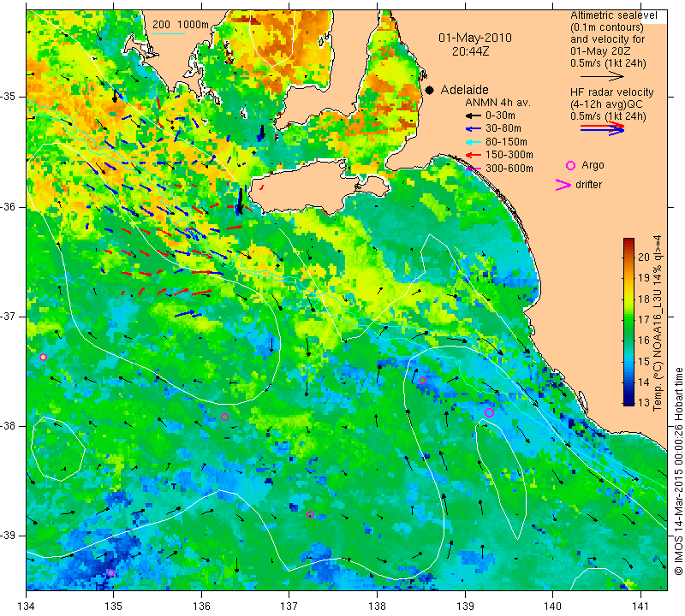Click Argo float marker near 37.6S 138.5E
This screenshot has width=685, height=616.
422,380
